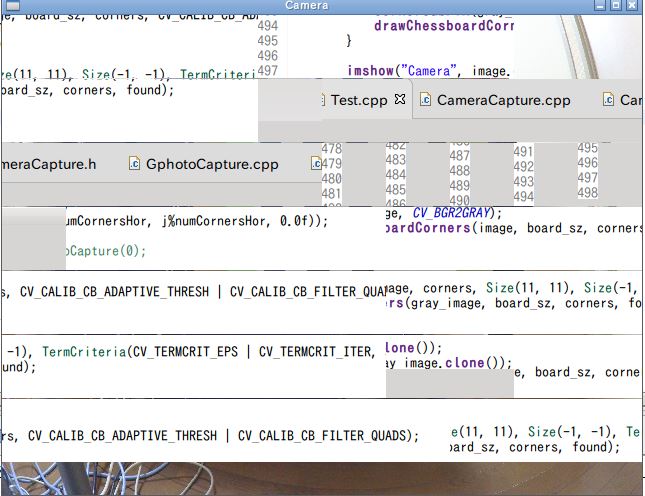645x496 pixels.
Task: Click the file icon beside GphotoCapture.cpp
Action: click(134, 164)
